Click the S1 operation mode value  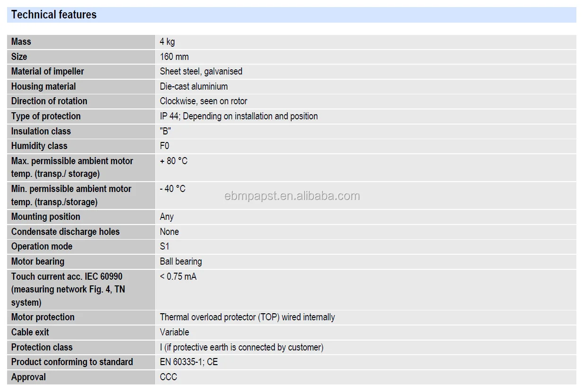click(x=164, y=246)
